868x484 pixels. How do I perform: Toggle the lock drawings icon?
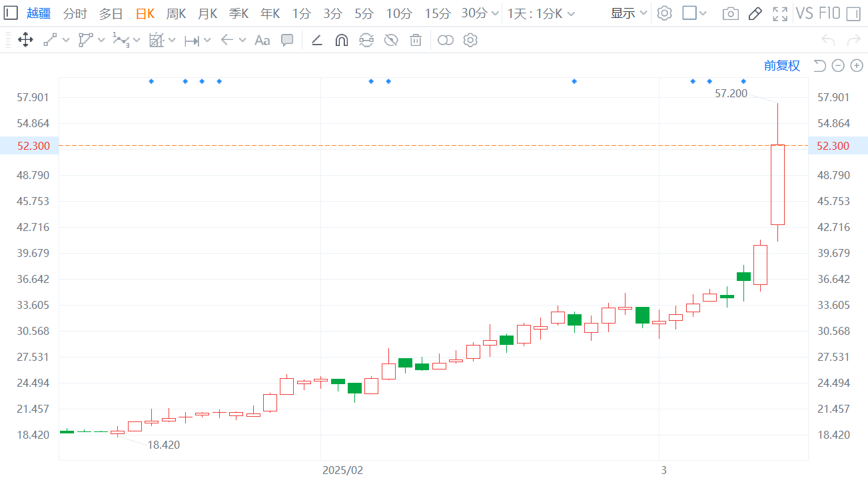366,40
